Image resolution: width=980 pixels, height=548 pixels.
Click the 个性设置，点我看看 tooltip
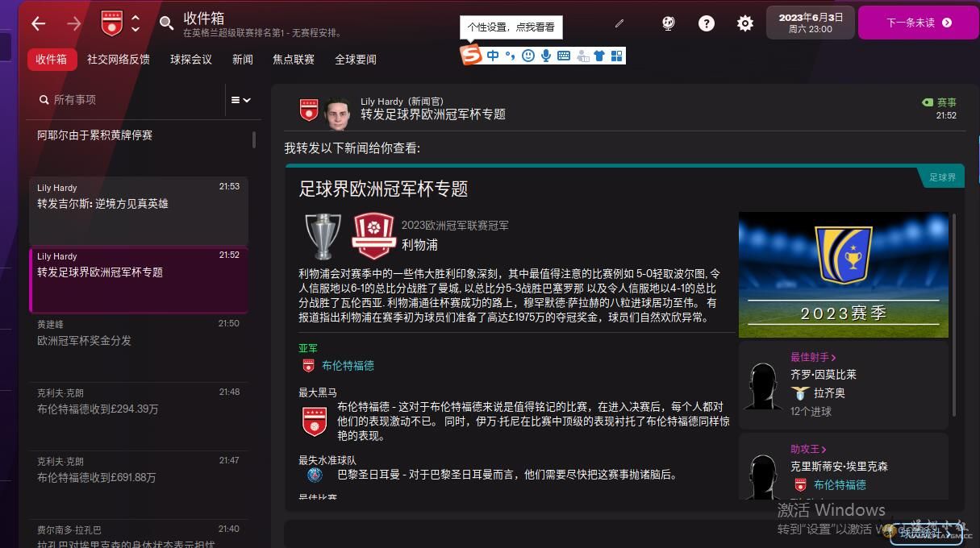(511, 27)
